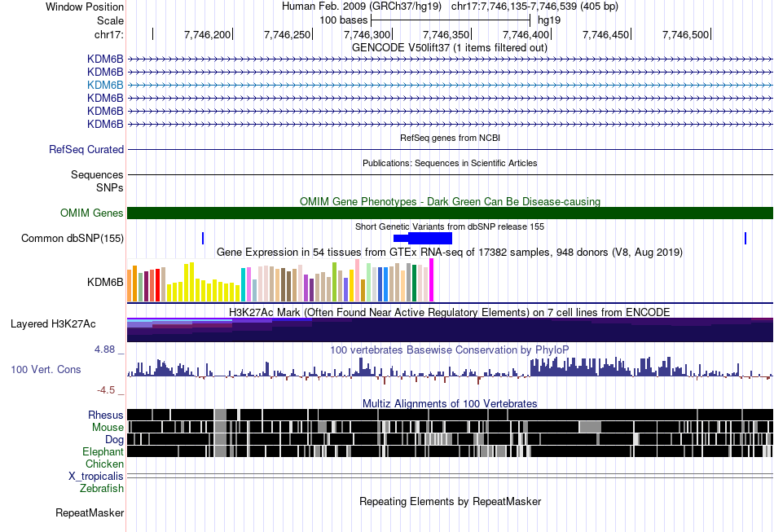
Task: Click the Layered H3K27Ac label
Action: point(53,324)
